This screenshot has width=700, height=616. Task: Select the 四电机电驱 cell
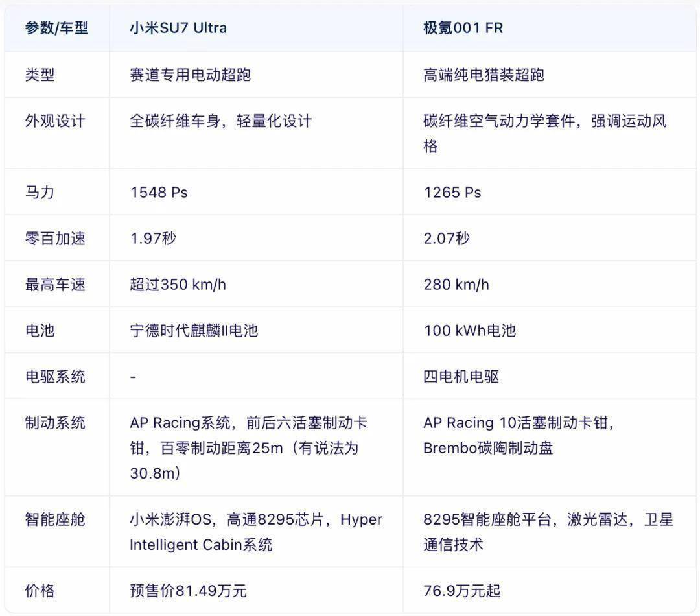461,377
